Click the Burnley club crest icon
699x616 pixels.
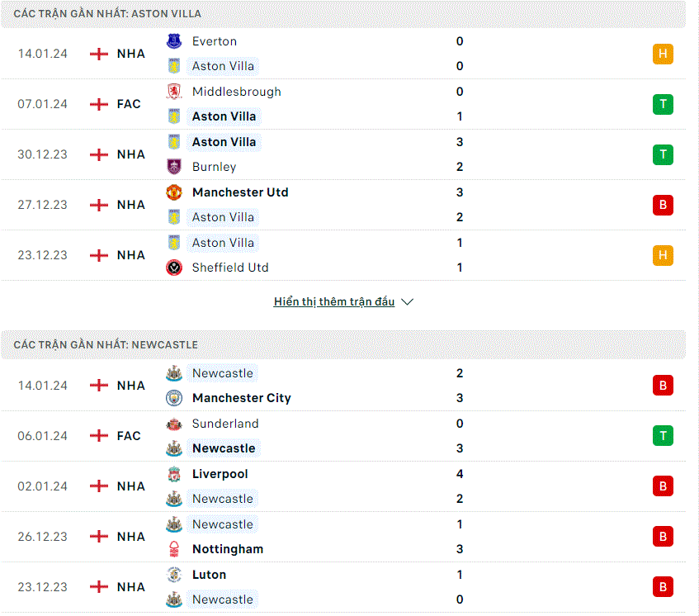[174, 166]
